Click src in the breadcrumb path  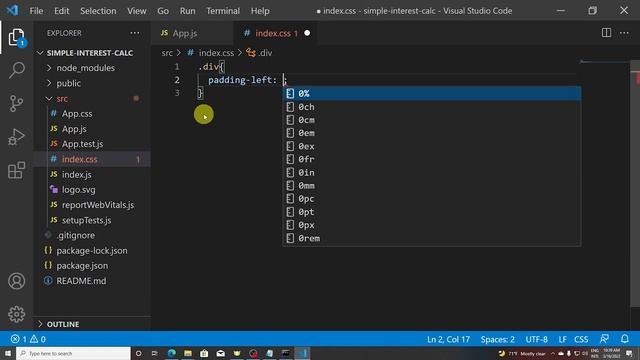point(167,53)
